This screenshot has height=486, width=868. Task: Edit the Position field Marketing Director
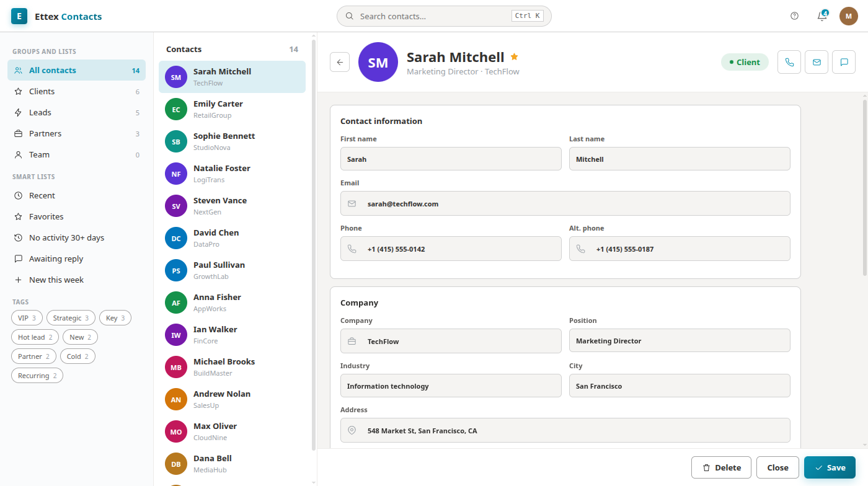[680, 340]
